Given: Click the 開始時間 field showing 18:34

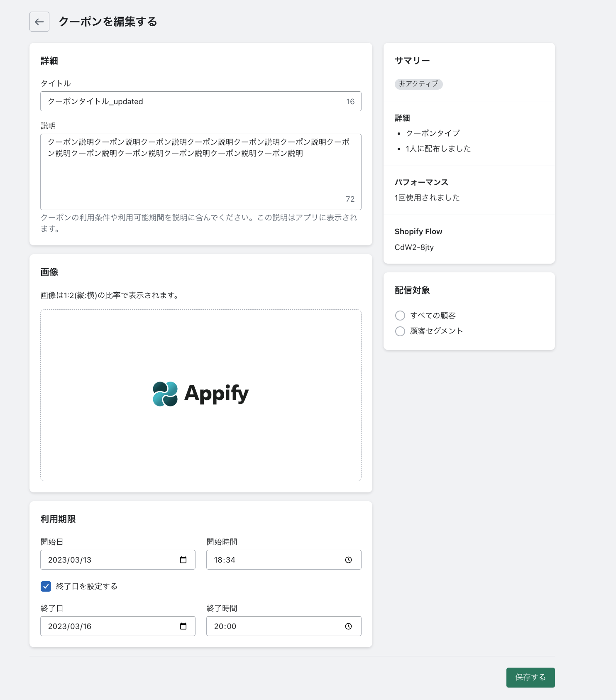Looking at the screenshot, I should pyautogui.click(x=284, y=560).
